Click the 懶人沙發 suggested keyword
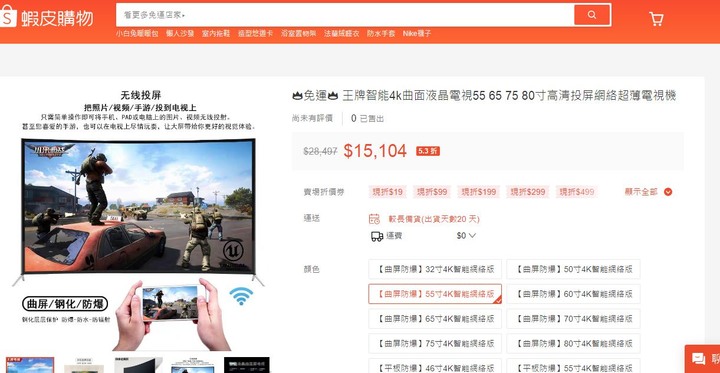The width and height of the screenshot is (720, 373). point(180,34)
